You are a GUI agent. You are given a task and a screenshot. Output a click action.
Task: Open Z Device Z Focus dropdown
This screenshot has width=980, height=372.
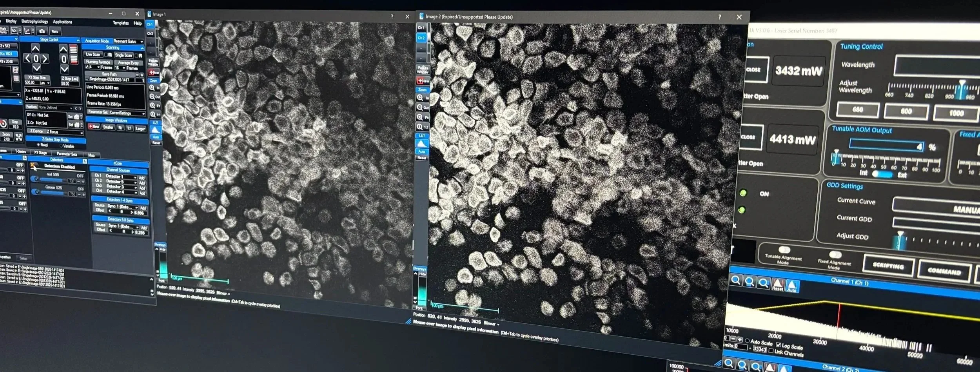[65, 132]
